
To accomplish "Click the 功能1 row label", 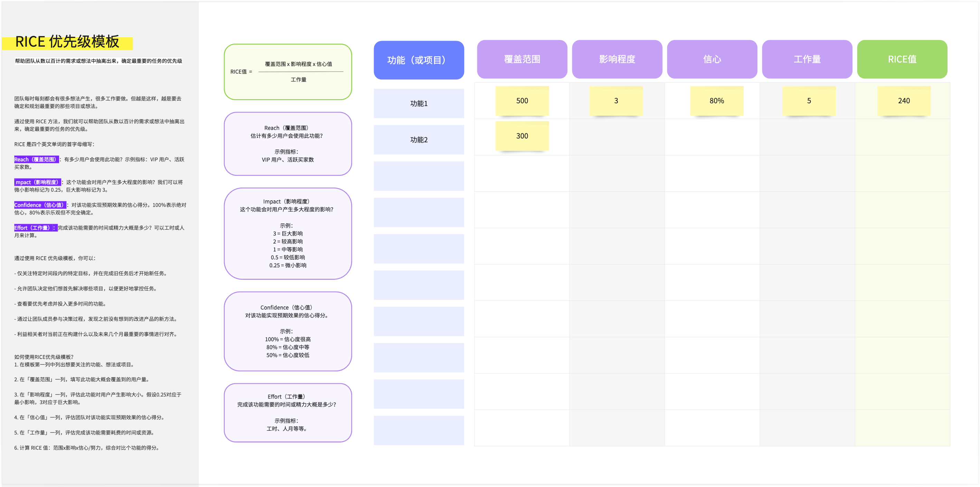I will pos(418,103).
